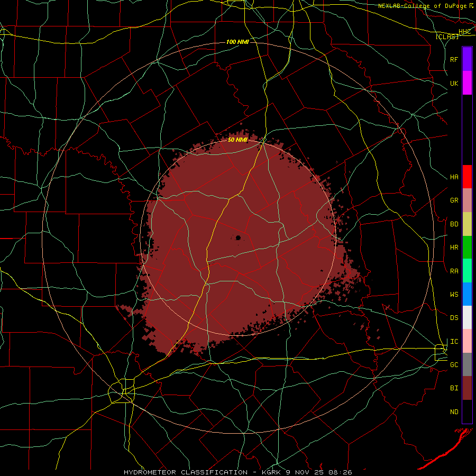Screen dimensions: 476x476
Task: Click the ND legend label
Action: pyautogui.click(x=454, y=412)
